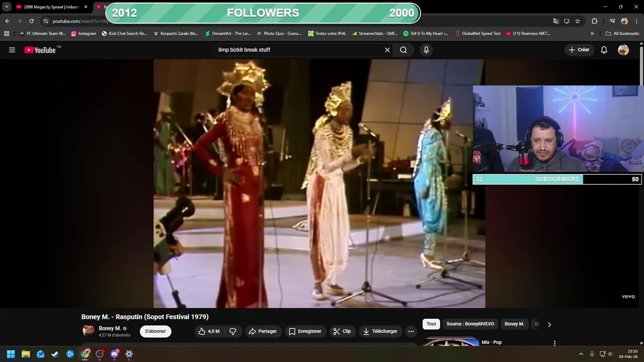Viewport: 644px width, 362px height.
Task: Open Photo Quiz bookmark
Action: (x=279, y=34)
